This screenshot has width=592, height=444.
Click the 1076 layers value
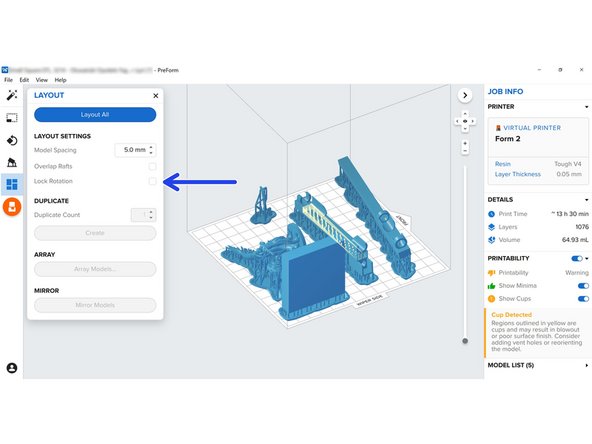click(x=582, y=227)
